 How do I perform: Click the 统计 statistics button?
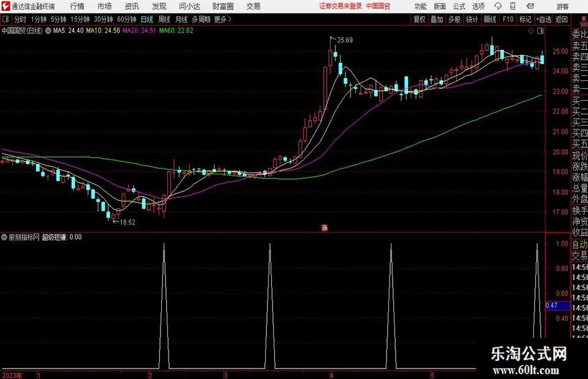472,19
